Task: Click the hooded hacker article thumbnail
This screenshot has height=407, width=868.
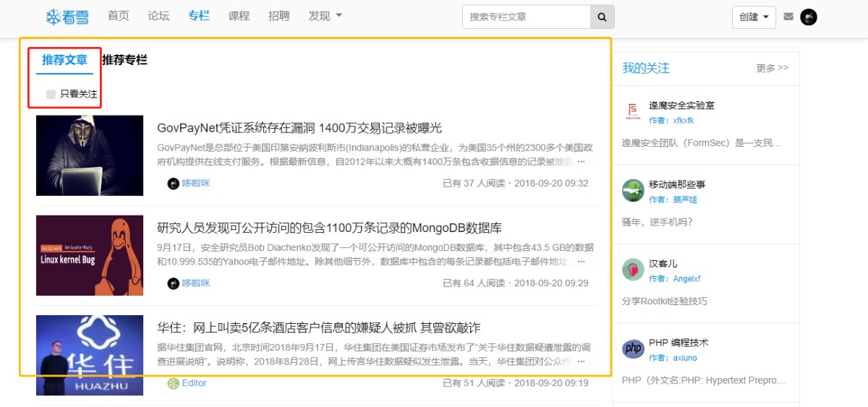Action: (90, 155)
